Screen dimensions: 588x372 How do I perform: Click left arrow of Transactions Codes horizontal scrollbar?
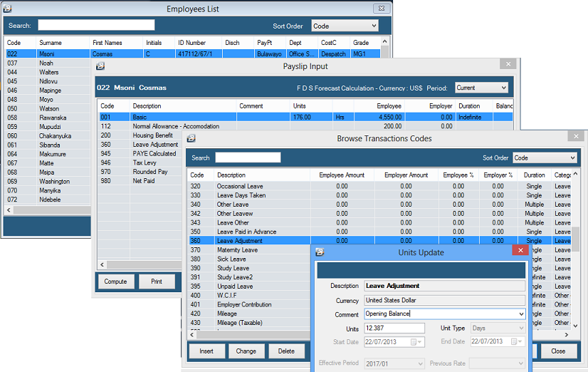click(x=192, y=334)
